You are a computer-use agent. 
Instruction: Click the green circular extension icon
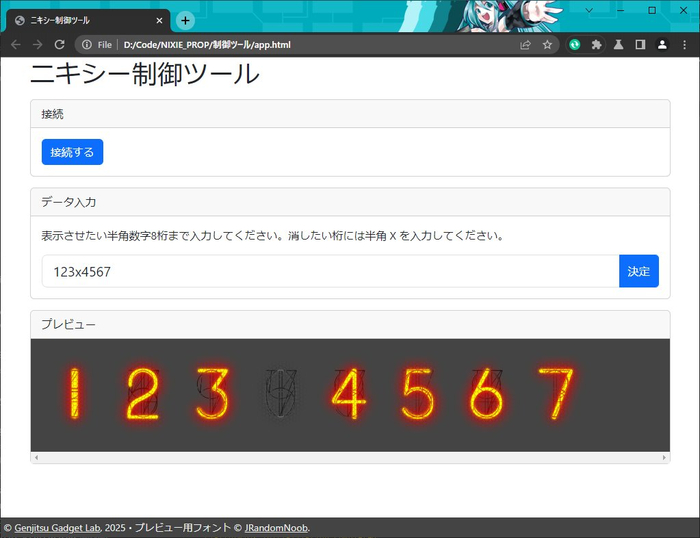(x=575, y=45)
